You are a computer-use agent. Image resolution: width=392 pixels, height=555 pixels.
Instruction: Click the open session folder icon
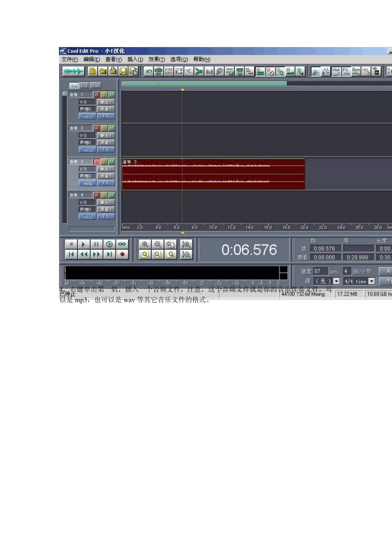click(103, 71)
